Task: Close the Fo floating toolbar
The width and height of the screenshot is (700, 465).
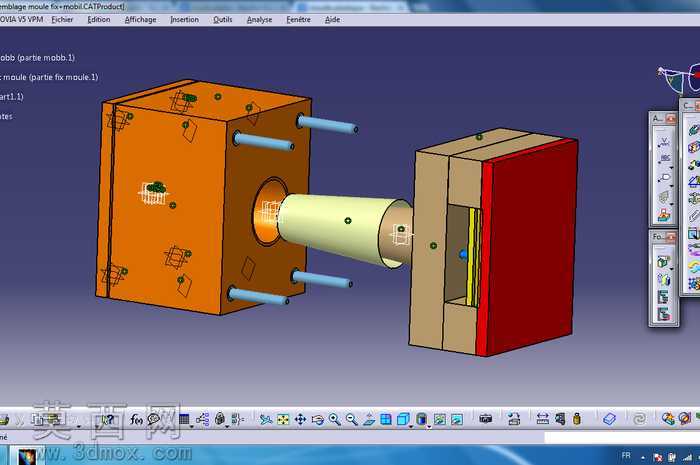Action: coord(671,237)
